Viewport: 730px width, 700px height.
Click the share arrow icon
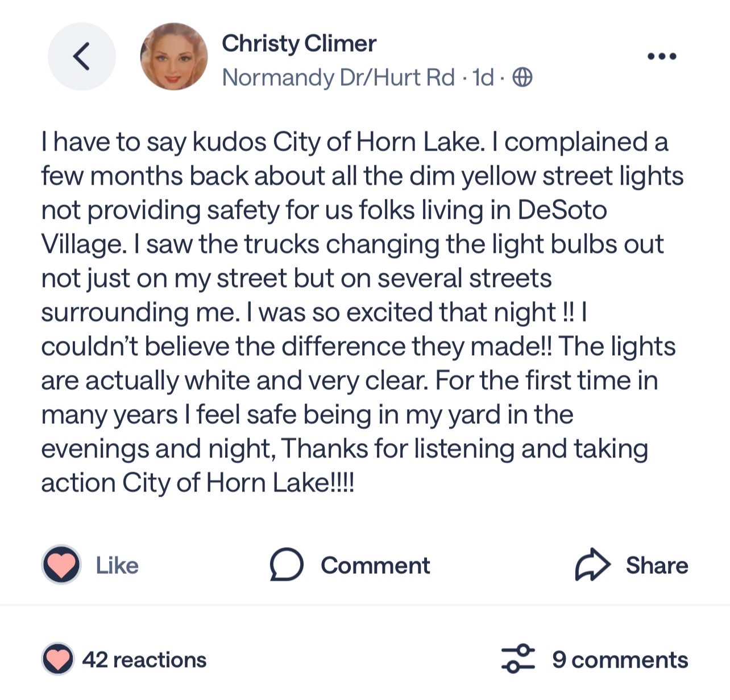592,565
